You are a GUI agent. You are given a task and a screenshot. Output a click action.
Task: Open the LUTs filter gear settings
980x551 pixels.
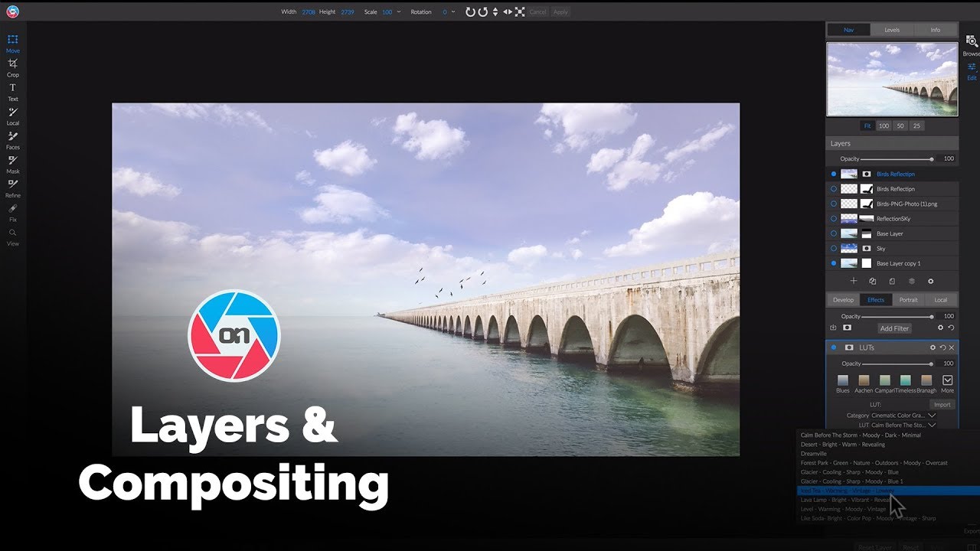pyautogui.click(x=933, y=347)
